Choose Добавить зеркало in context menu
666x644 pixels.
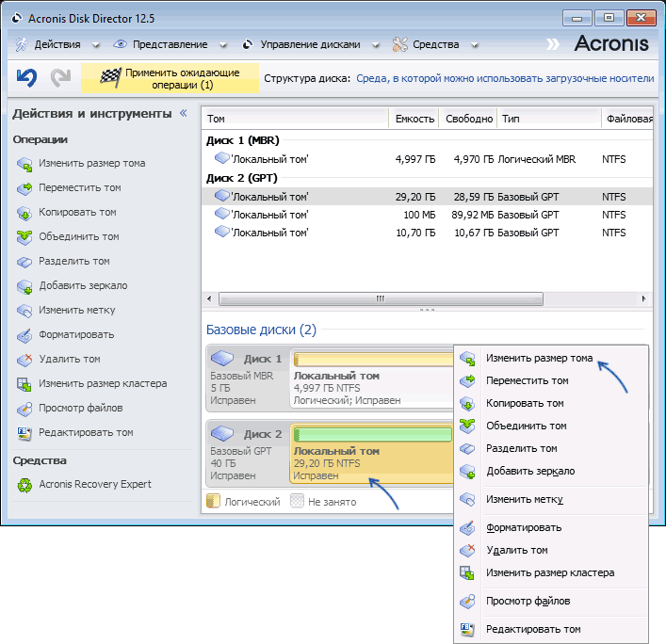(x=551, y=471)
